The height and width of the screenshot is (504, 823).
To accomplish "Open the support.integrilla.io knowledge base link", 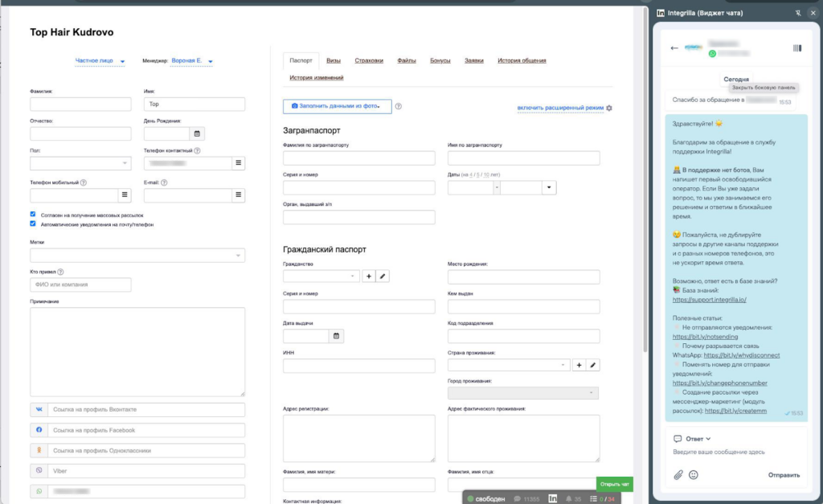I will (709, 299).
